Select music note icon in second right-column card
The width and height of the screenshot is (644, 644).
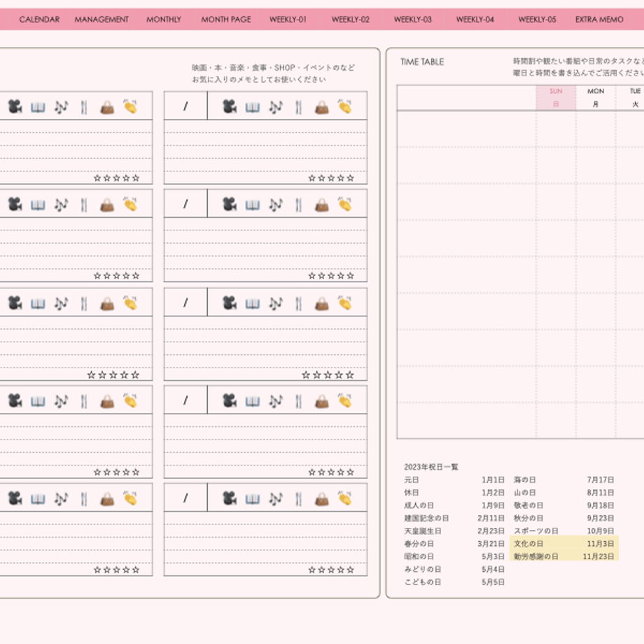276,204
